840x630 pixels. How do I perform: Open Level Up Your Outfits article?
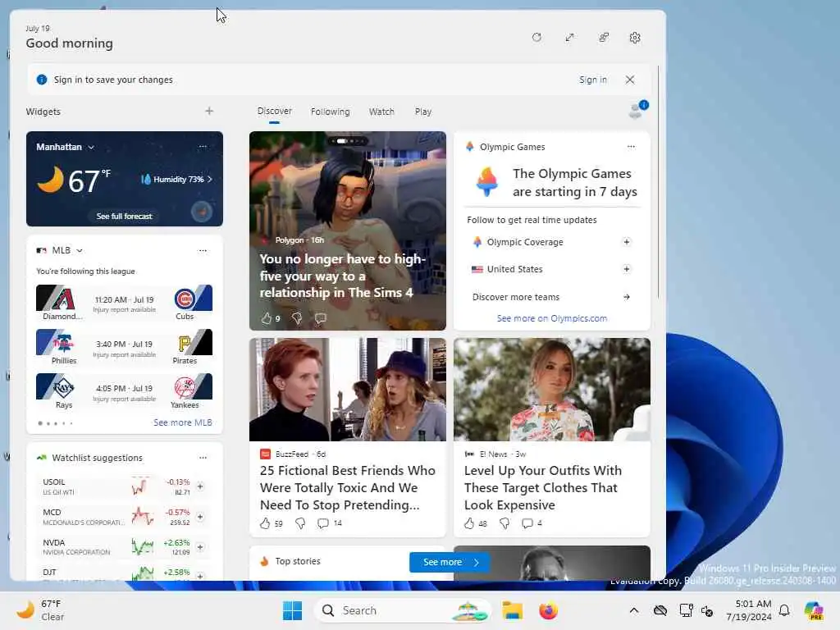543,487
